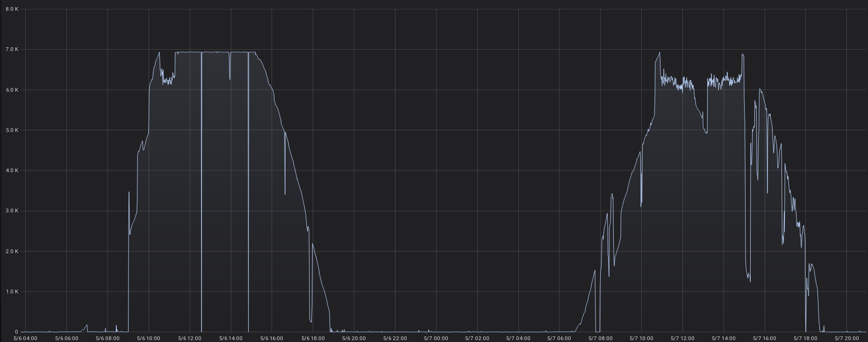The image size is (868, 342).
Task: Click the 5/6 22:00 time label
Action: [395, 338]
